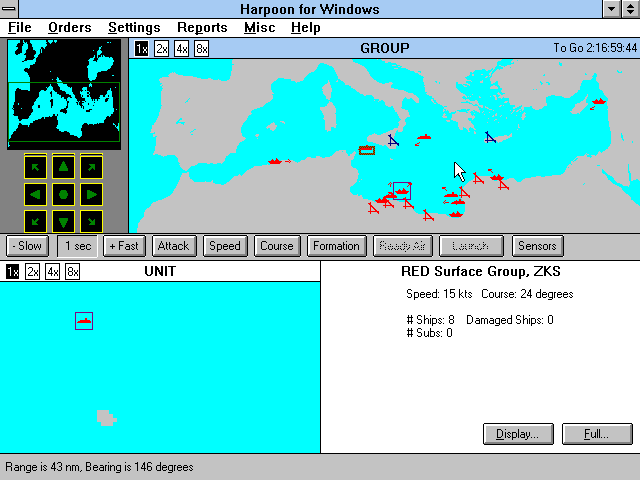Set UNIT map zoom to 8x
Viewport: 640px width, 480px height.
pyautogui.click(x=73, y=271)
